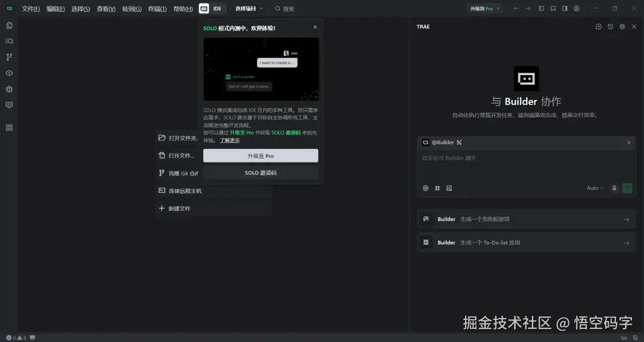Viewport: 644px width, 342px height.
Task: Switch to IDE mode
Action: tap(217, 8)
